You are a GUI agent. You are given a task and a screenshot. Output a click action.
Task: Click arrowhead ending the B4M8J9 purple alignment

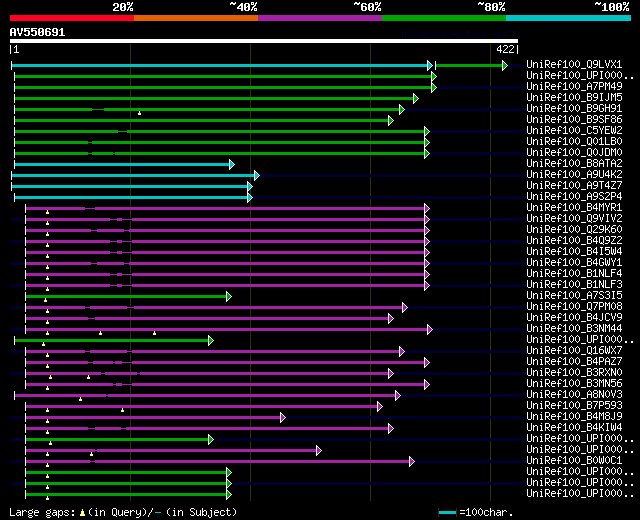283,418
